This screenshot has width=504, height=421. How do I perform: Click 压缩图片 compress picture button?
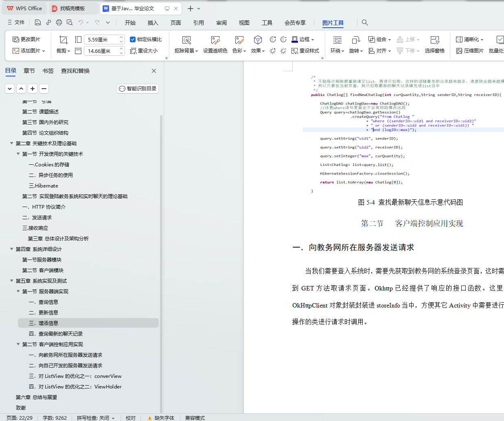point(470,51)
